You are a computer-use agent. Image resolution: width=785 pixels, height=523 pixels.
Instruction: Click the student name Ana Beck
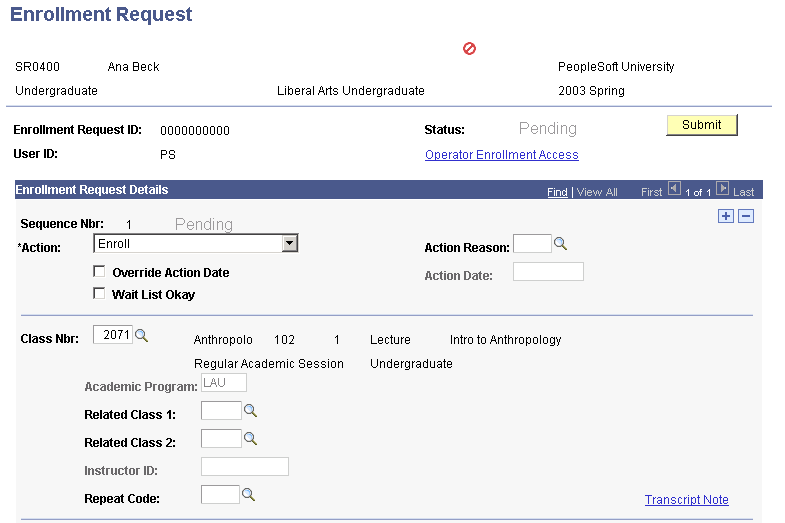(x=133, y=67)
